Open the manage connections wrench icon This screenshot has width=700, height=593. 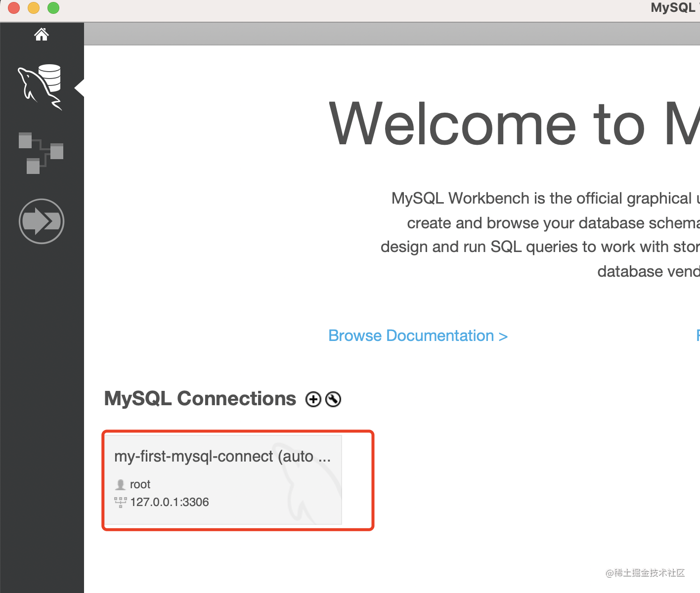[x=333, y=399]
